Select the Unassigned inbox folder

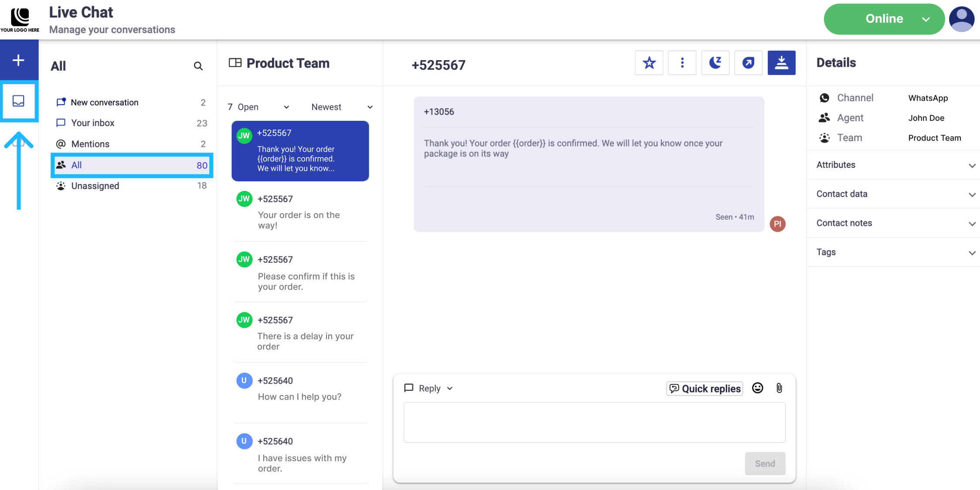[x=95, y=186]
